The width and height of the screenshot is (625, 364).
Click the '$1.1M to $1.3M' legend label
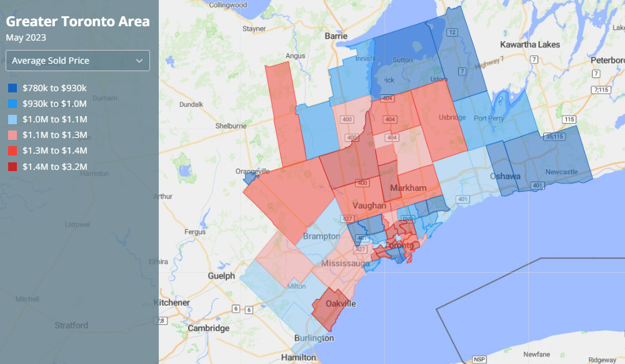click(x=54, y=135)
